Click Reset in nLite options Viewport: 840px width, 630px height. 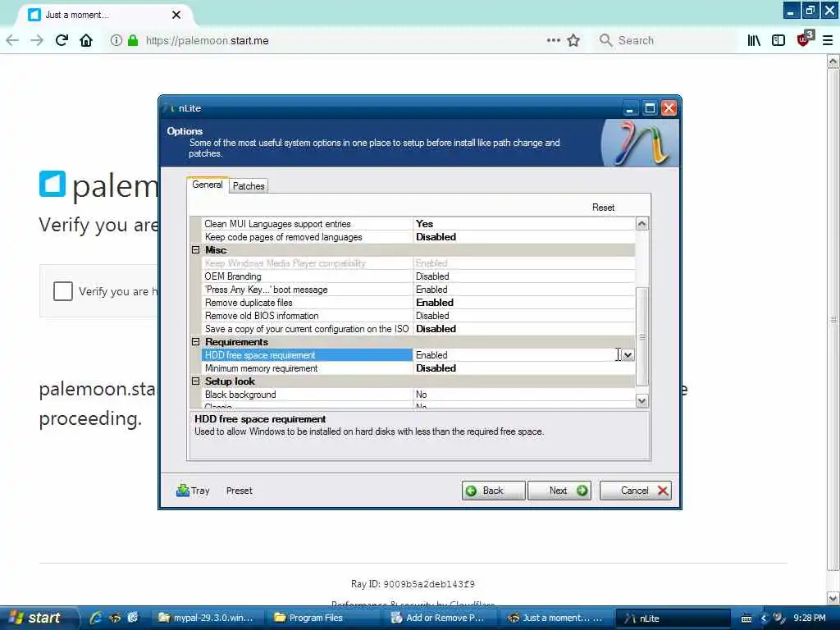coord(603,208)
